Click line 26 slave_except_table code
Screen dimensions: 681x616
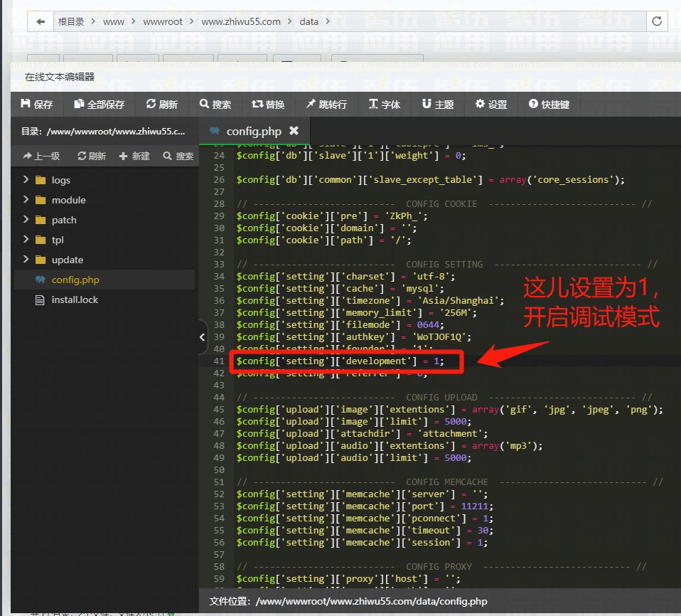[x=430, y=180]
